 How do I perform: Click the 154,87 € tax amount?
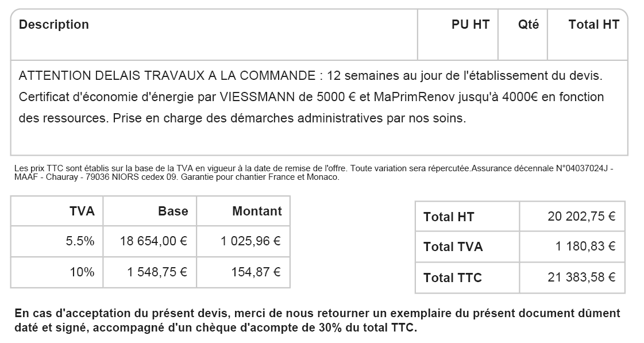pyautogui.click(x=257, y=272)
